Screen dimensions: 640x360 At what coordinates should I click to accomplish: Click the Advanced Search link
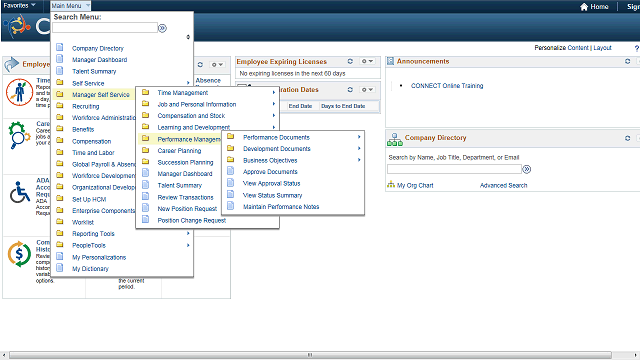(503, 185)
